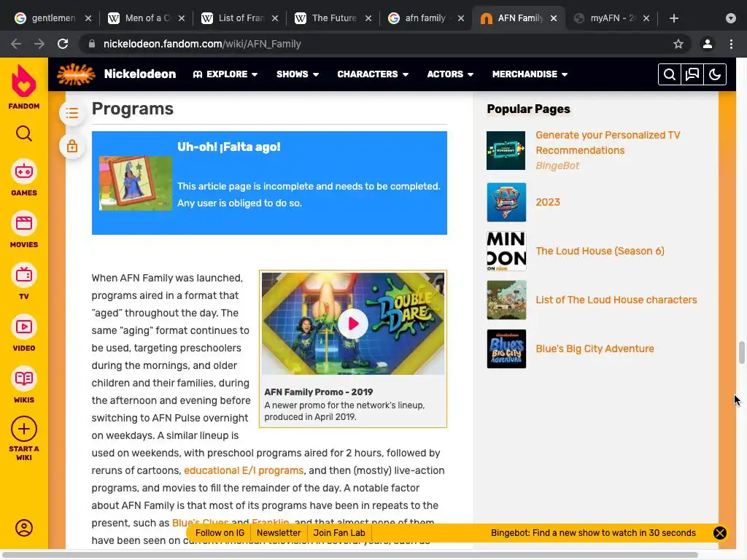Image resolution: width=747 pixels, height=560 pixels.
Task: Open the Discuss chat bubbles icon
Action: pos(692,74)
